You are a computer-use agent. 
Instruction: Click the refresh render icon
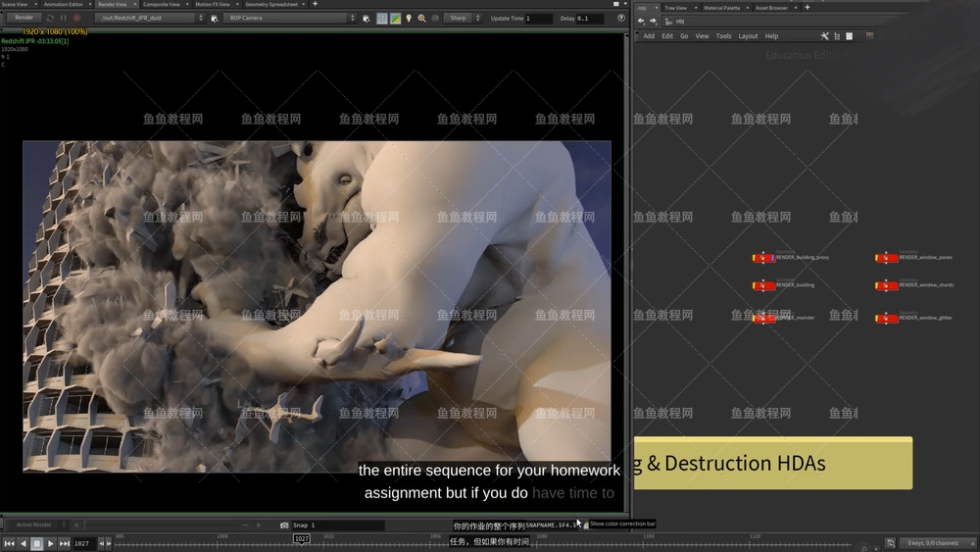(51, 18)
